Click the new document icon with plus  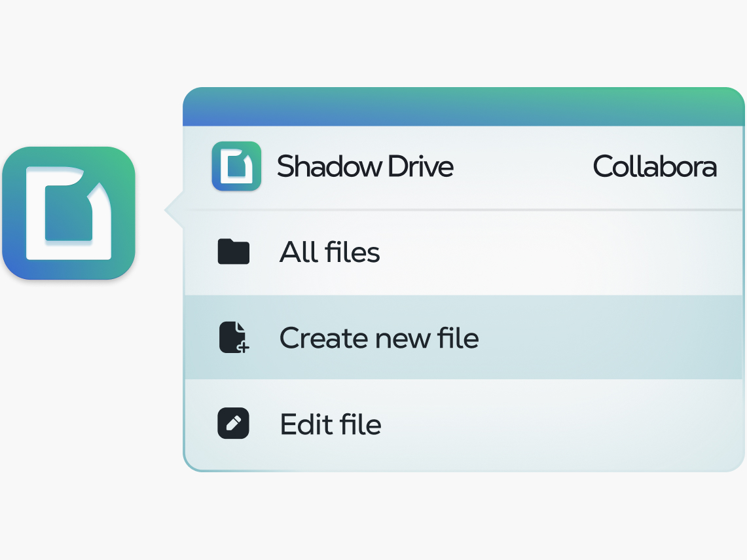click(232, 337)
